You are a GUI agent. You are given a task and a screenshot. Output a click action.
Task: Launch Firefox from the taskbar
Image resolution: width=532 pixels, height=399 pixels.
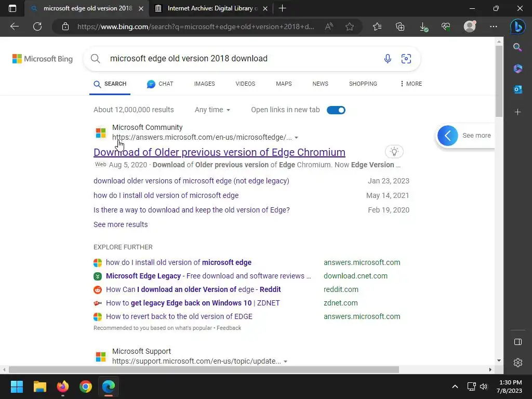click(x=62, y=387)
